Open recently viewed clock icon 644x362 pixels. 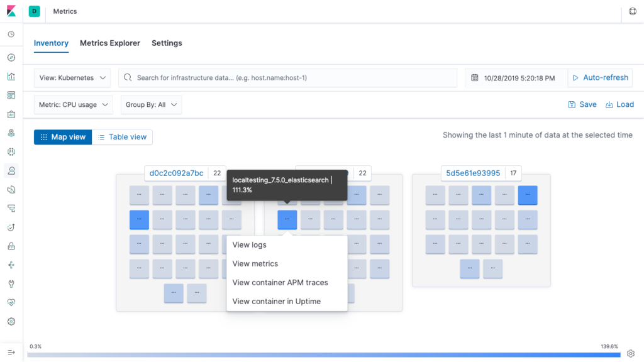[x=11, y=34]
